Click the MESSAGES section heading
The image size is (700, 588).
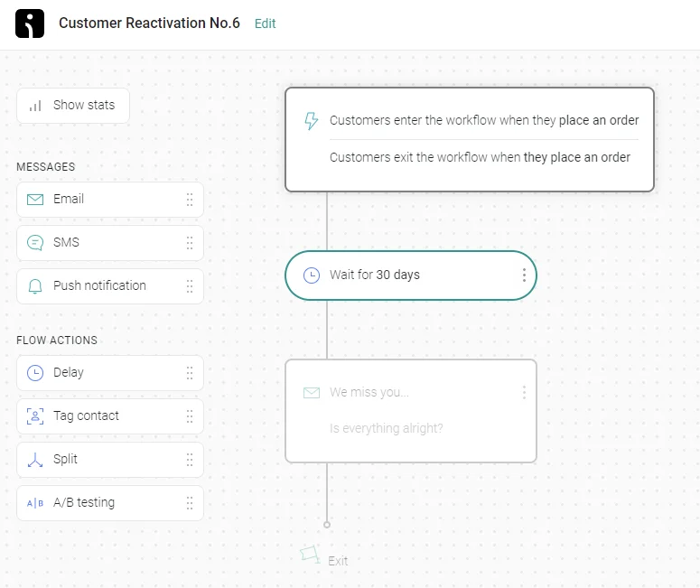[x=45, y=167]
